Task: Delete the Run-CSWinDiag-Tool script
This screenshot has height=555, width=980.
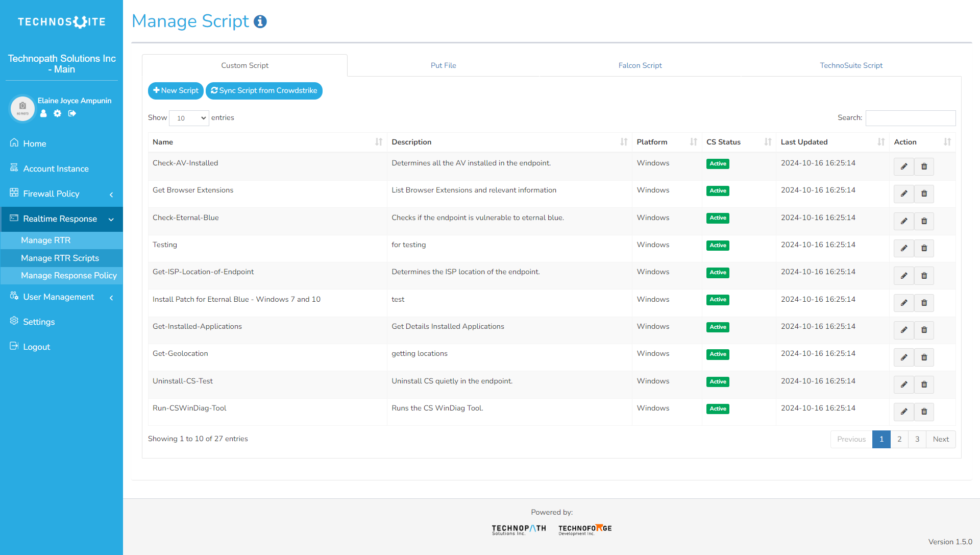Action: coord(924,412)
